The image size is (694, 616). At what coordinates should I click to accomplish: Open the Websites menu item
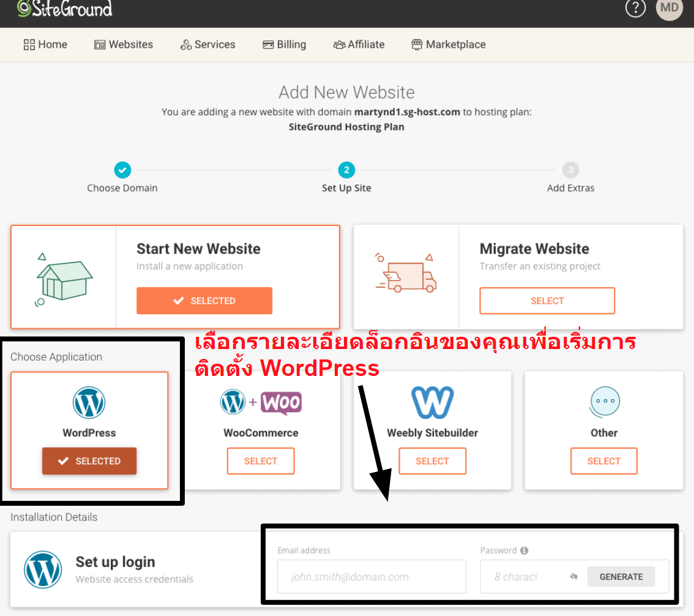point(124,44)
